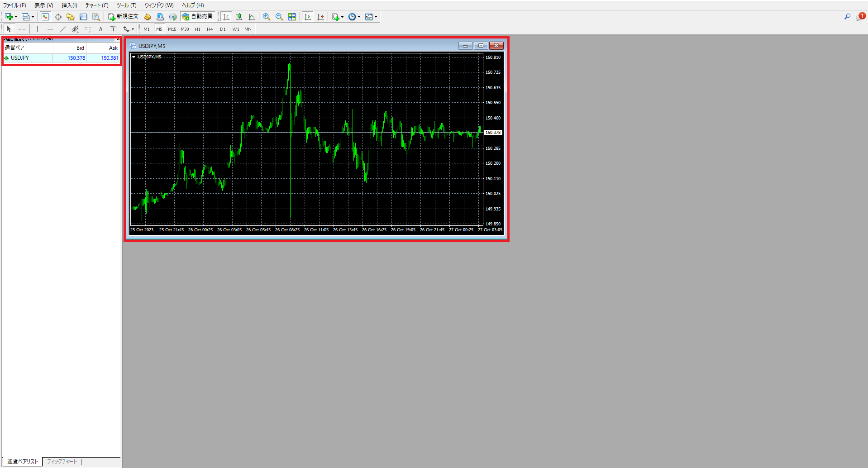Select the crosshair tool
868x468 pixels.
22,29
